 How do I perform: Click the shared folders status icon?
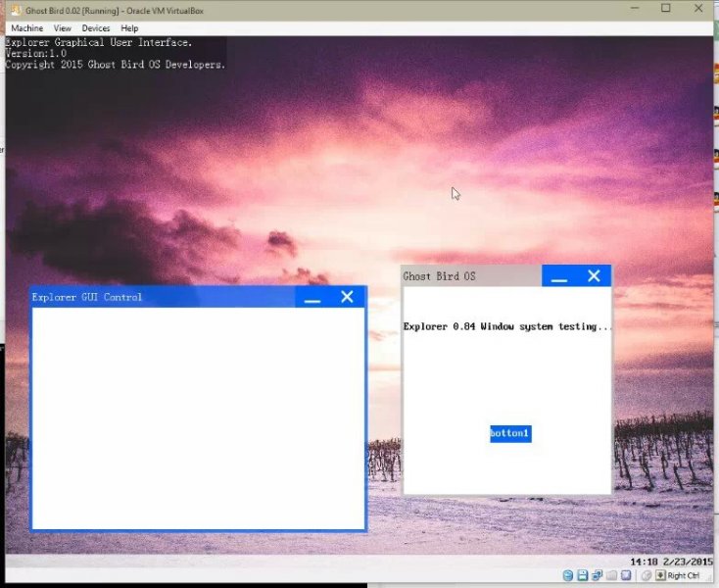[x=611, y=575]
